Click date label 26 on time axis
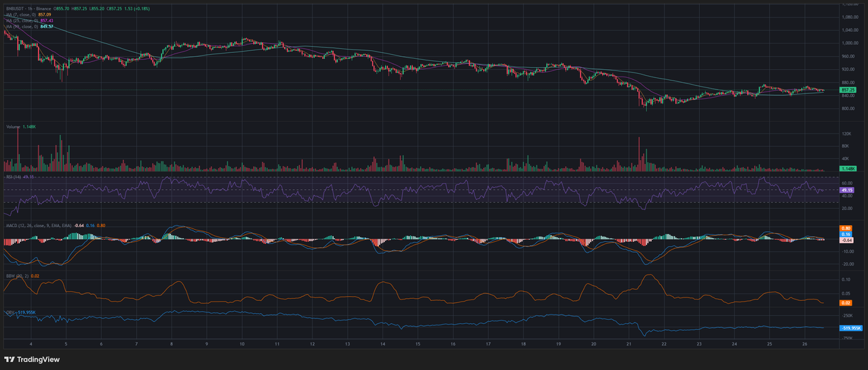This screenshot has height=370, width=868. pos(804,344)
